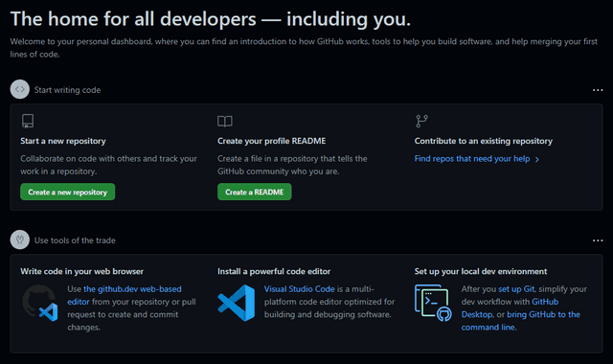Click the git branch icon above Contribute to an existing repository
The width and height of the screenshot is (613, 364).
pyautogui.click(x=421, y=122)
